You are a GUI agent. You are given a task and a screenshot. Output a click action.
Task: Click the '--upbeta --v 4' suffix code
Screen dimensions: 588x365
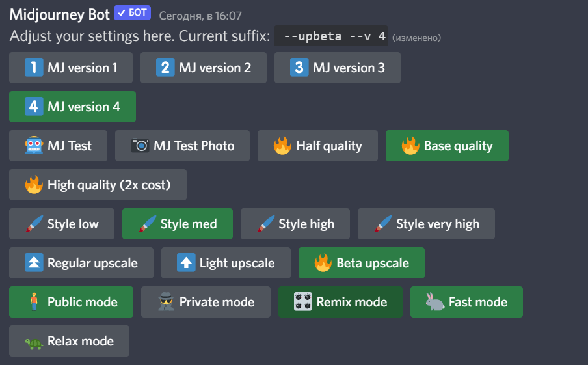coord(331,36)
